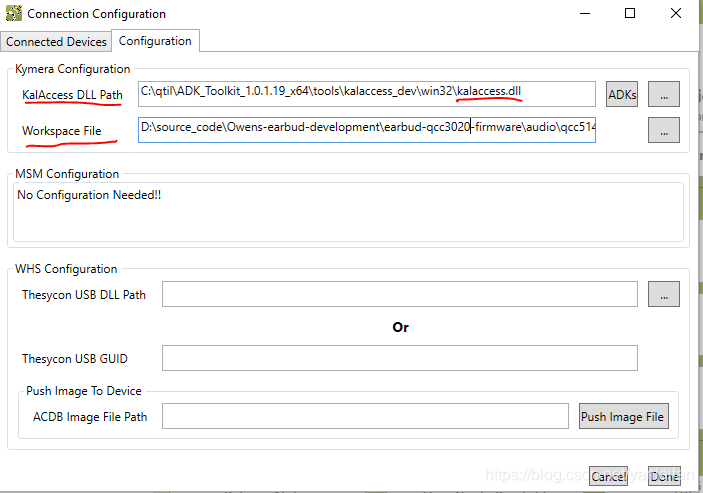Browse for the KalAccess DLL file

click(x=664, y=94)
